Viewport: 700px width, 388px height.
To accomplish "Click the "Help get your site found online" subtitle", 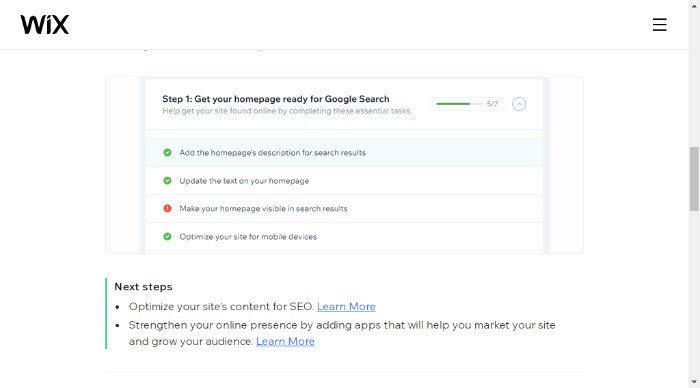I will coord(287,111).
